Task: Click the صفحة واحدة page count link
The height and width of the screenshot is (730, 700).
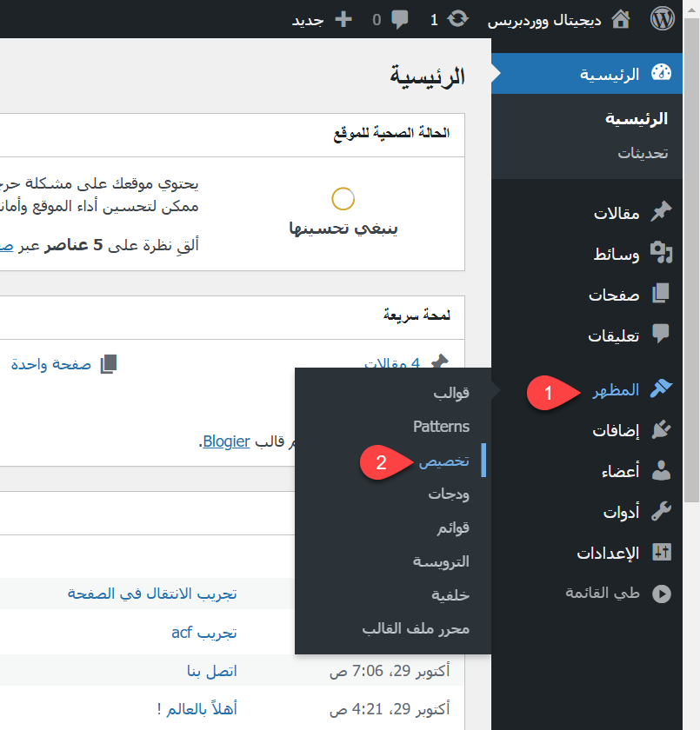Action: tap(51, 365)
